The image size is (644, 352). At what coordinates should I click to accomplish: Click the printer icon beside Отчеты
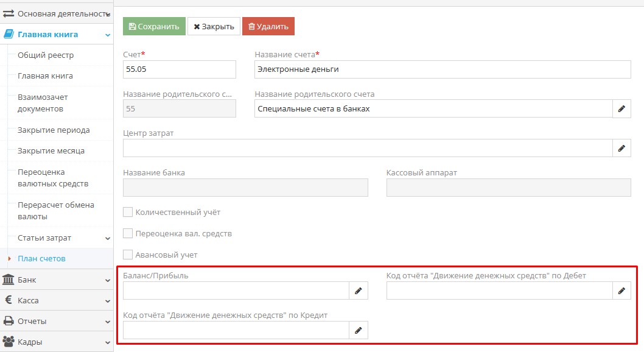[9, 321]
